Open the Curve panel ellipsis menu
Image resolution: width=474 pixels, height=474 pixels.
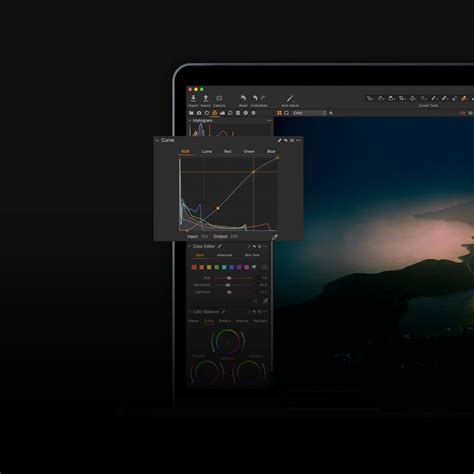pos(298,140)
